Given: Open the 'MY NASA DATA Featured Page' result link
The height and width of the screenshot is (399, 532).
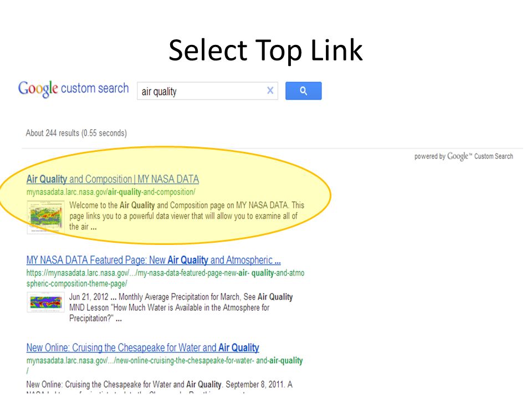Looking at the screenshot, I should tap(154, 260).
